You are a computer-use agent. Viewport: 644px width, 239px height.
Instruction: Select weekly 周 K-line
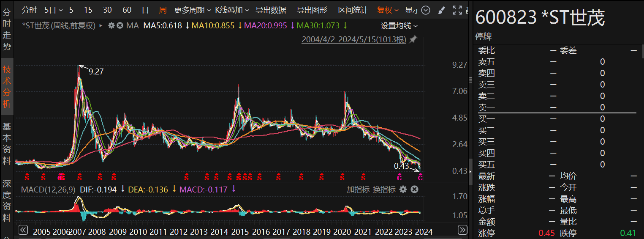pos(163,10)
